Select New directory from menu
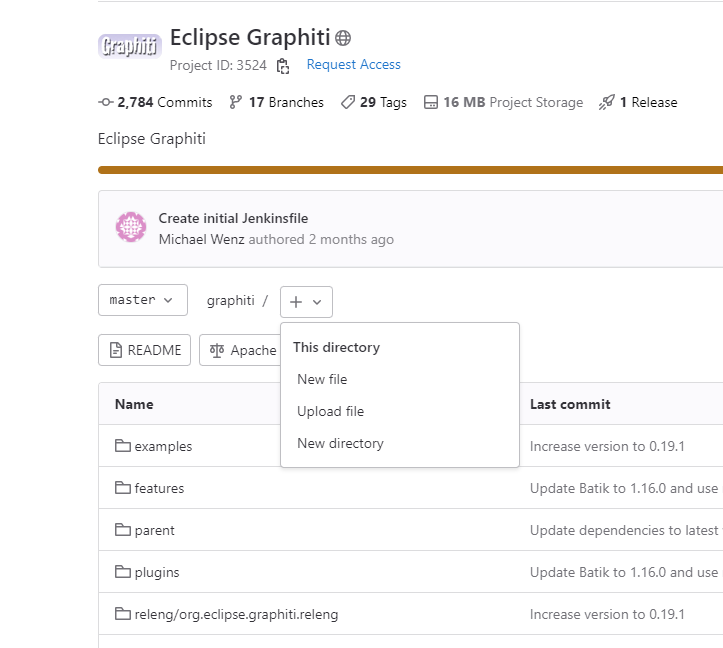The height and width of the screenshot is (648, 723). [400, 443]
